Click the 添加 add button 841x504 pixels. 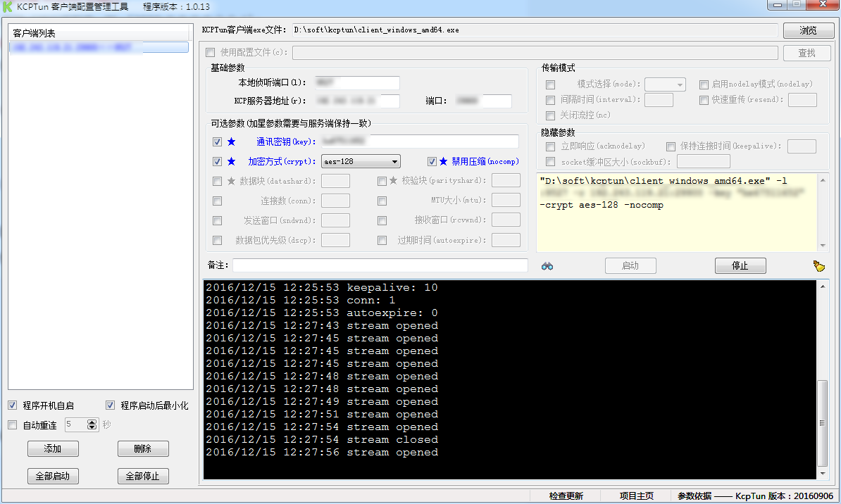pos(53,449)
